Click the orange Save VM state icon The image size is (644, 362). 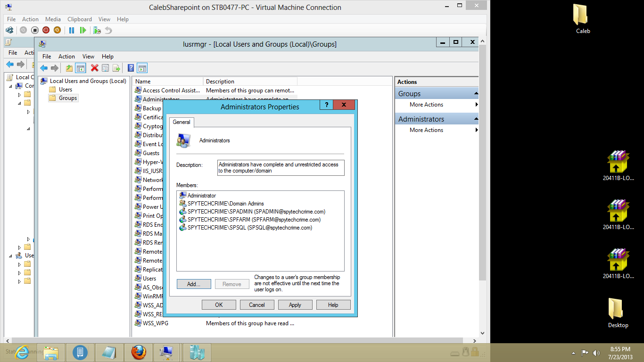point(57,30)
